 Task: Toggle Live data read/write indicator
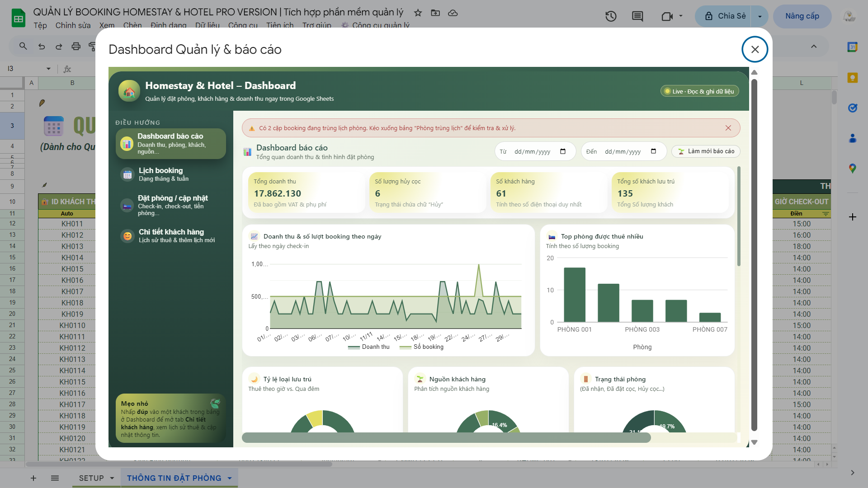699,91
